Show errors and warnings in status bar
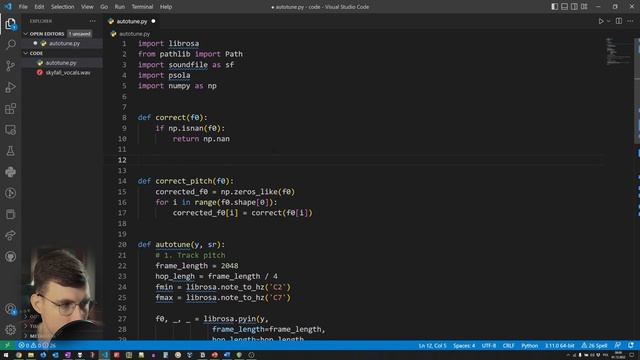Viewport: 640px width, 360px height. (x=36, y=345)
